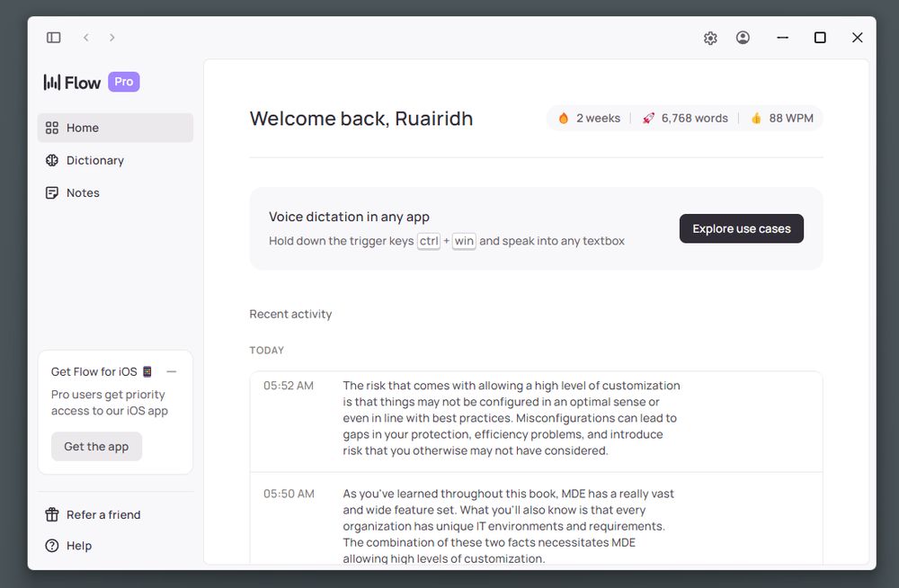Screen dimensions: 899x588
Task: Click the Welcome back, Ruairidh heading
Action: click(x=361, y=118)
